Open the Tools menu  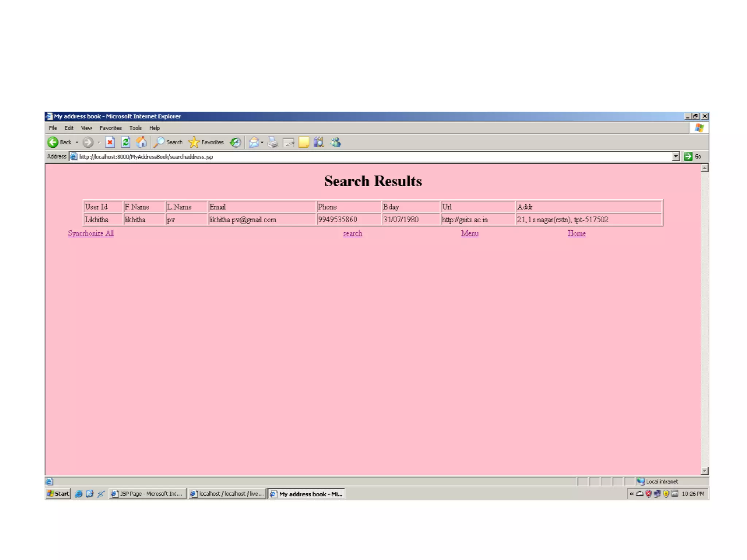coord(135,128)
